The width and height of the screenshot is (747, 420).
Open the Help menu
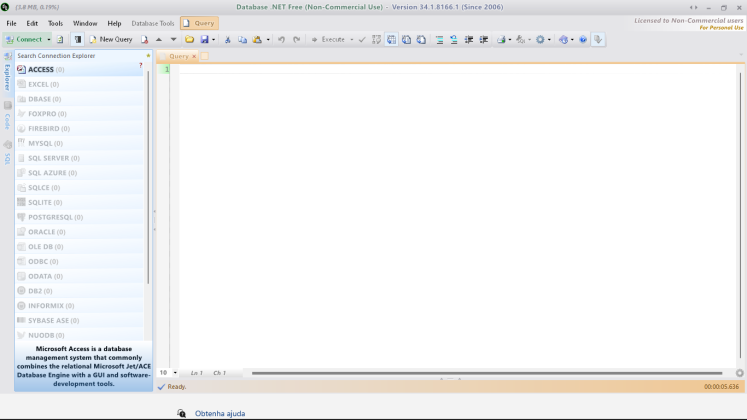click(114, 23)
